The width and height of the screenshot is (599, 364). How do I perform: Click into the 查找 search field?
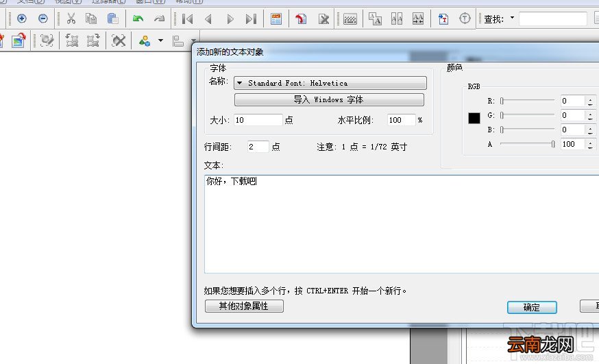click(553, 19)
